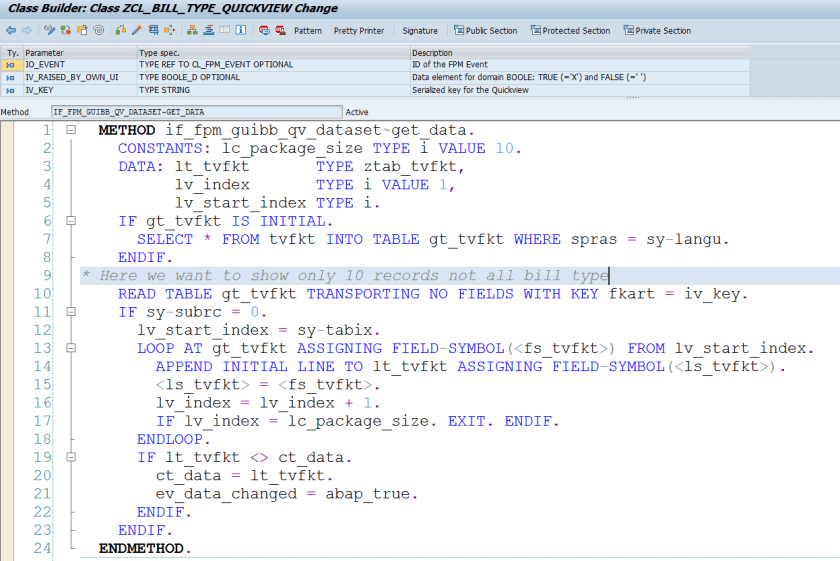Toggle session breakpoint with the stop icon
The height and width of the screenshot is (561, 840).
(x=263, y=31)
